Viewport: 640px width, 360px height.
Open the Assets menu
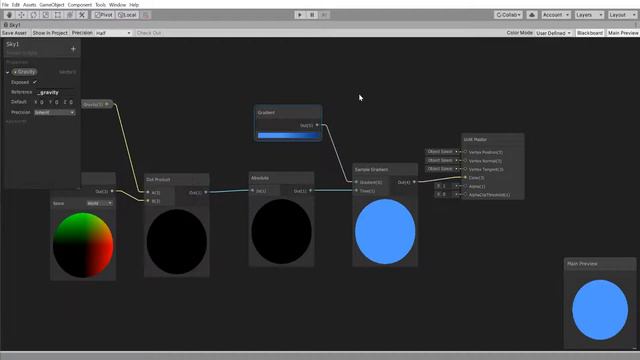coord(29,5)
